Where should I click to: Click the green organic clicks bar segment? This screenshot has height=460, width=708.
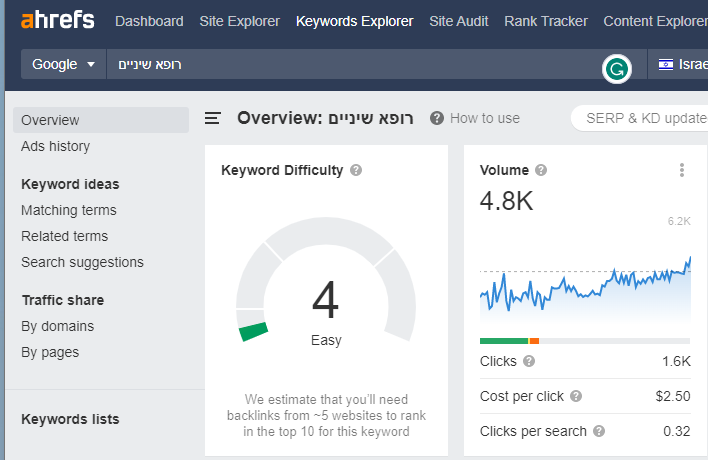(x=504, y=341)
